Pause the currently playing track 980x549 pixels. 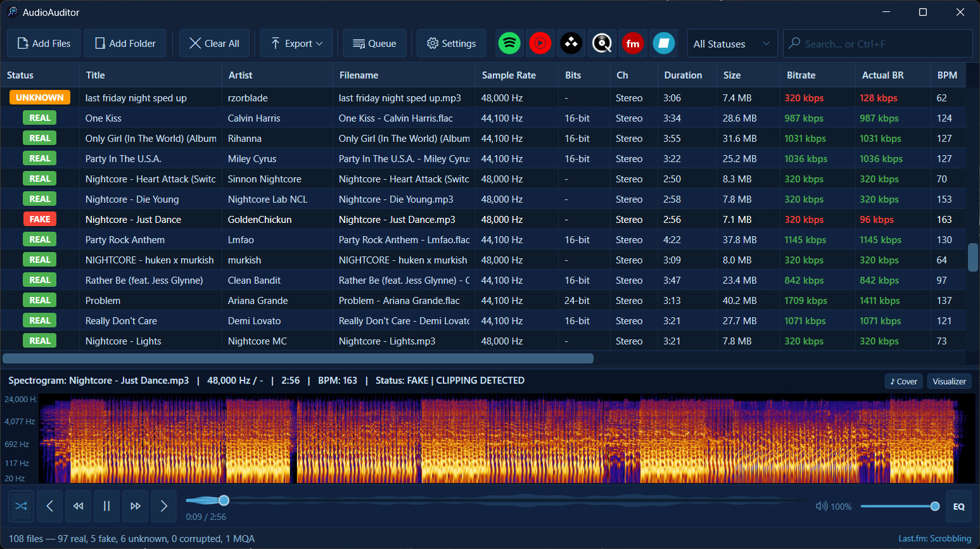(x=106, y=506)
